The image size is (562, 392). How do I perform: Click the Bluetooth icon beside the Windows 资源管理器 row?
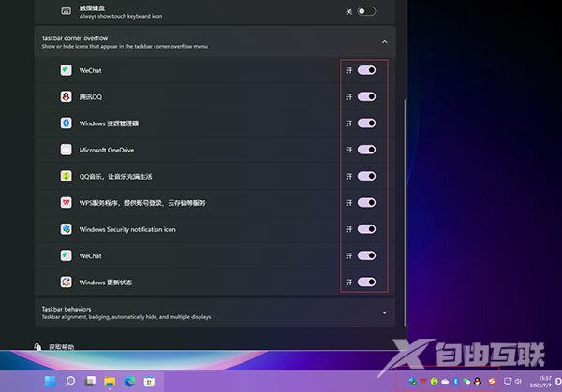[66, 123]
